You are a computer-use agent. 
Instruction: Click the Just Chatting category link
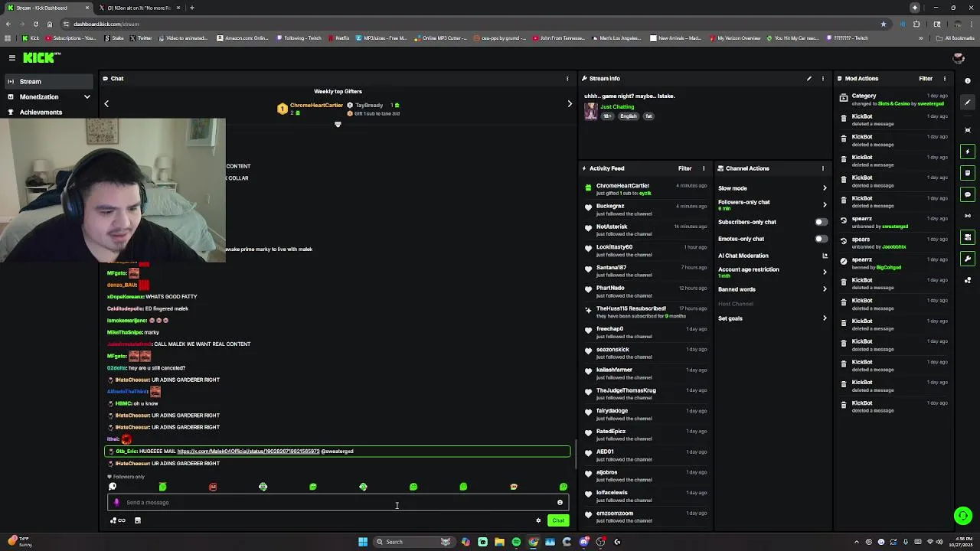pyautogui.click(x=617, y=107)
